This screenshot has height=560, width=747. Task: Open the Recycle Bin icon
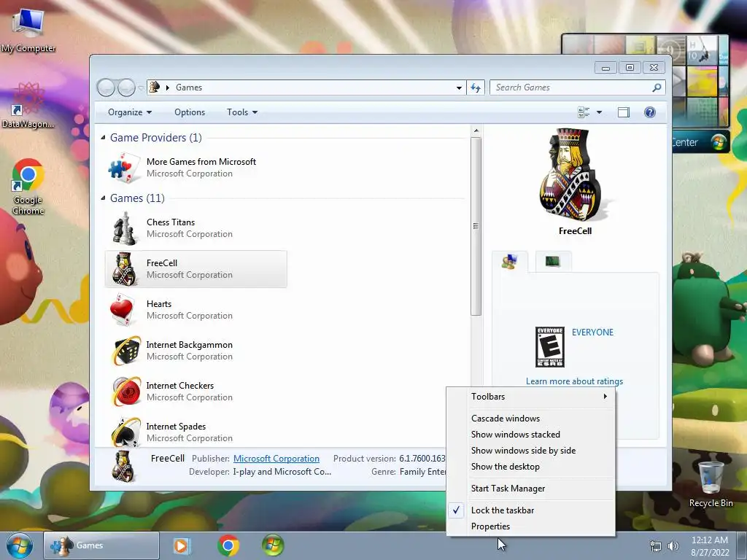tap(711, 484)
